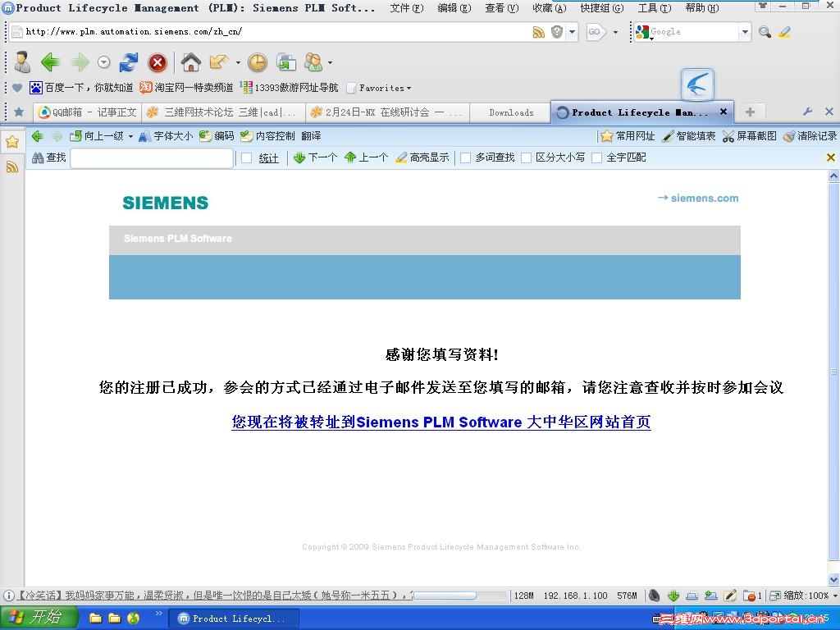840x630 pixels.
Task: Open the recent pages dropdown beside Forward
Action: pos(104,62)
